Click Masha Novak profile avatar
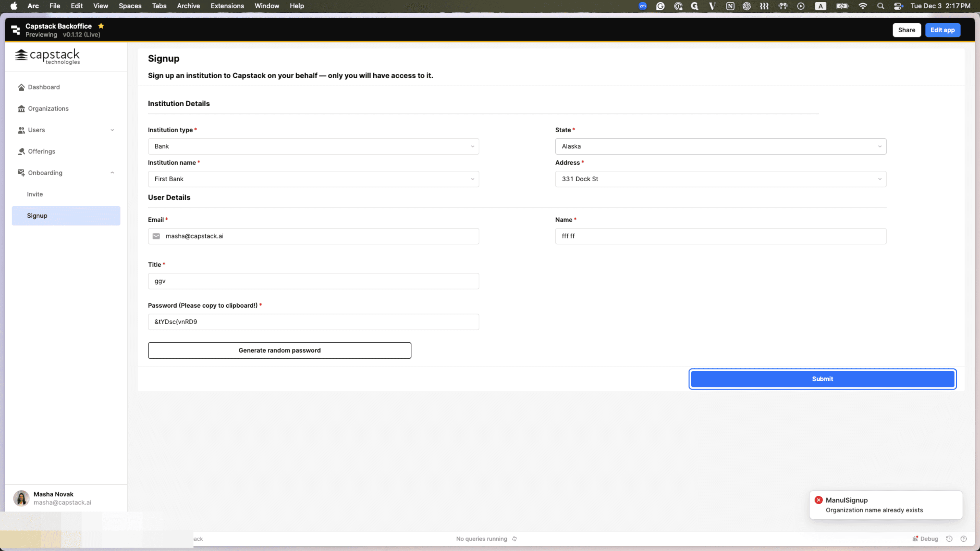 [21, 498]
